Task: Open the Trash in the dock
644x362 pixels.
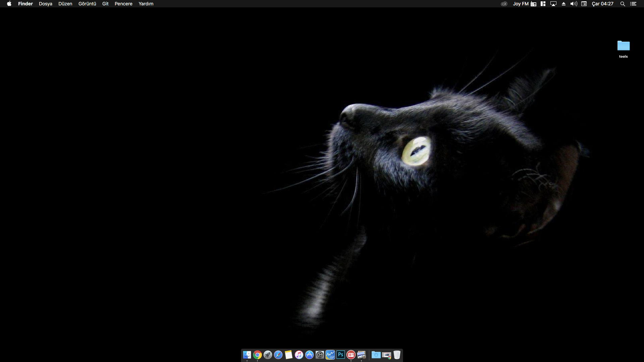Action: point(397,355)
